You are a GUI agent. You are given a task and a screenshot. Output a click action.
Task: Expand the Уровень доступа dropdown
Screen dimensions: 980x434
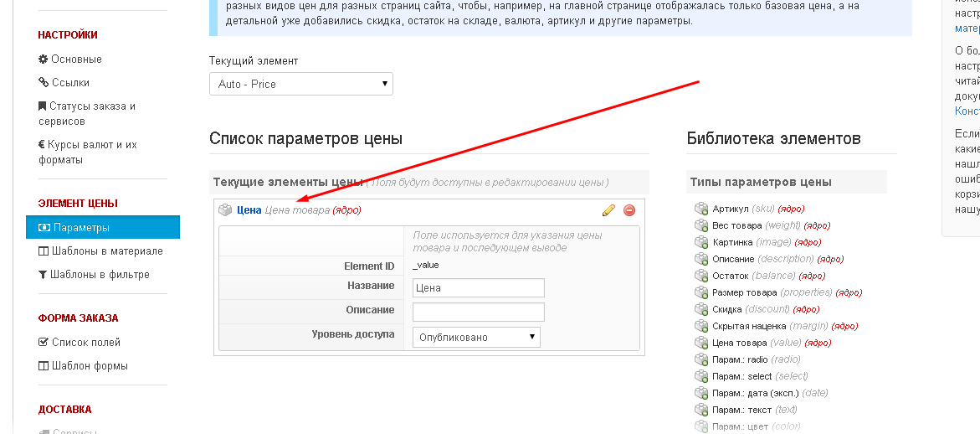[476, 337]
